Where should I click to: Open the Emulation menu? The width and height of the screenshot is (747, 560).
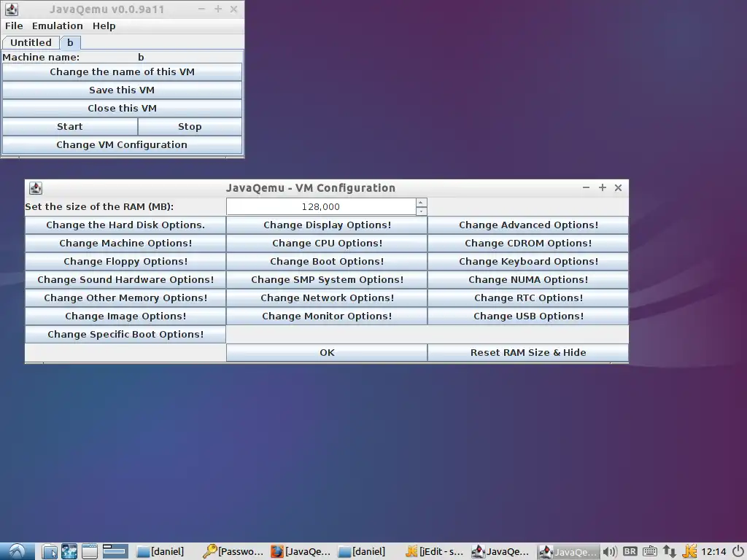point(57,26)
